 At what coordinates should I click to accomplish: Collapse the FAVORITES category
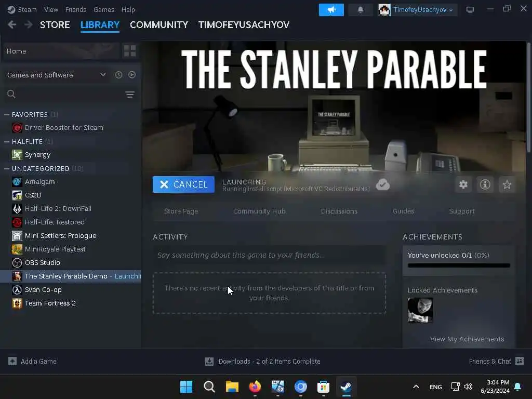(6, 115)
